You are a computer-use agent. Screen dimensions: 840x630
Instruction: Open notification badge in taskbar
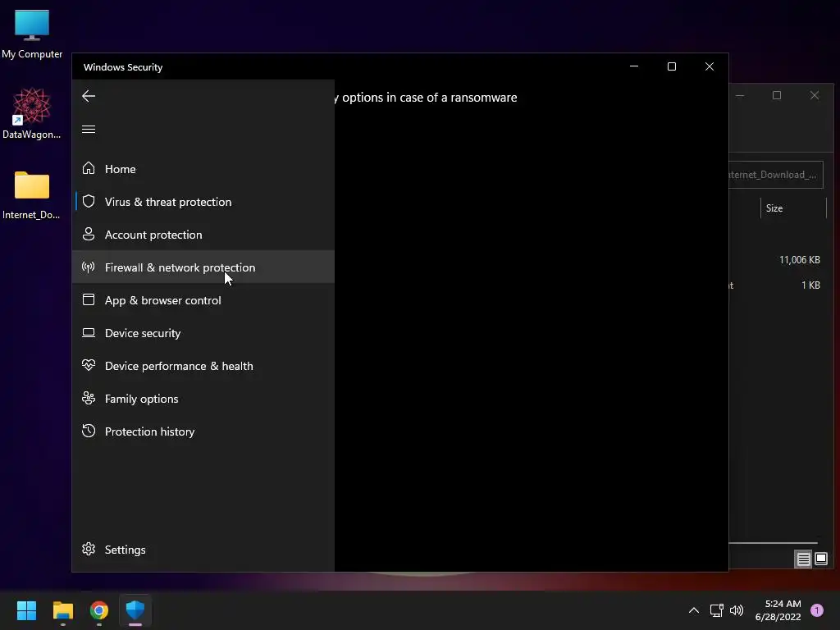(817, 610)
